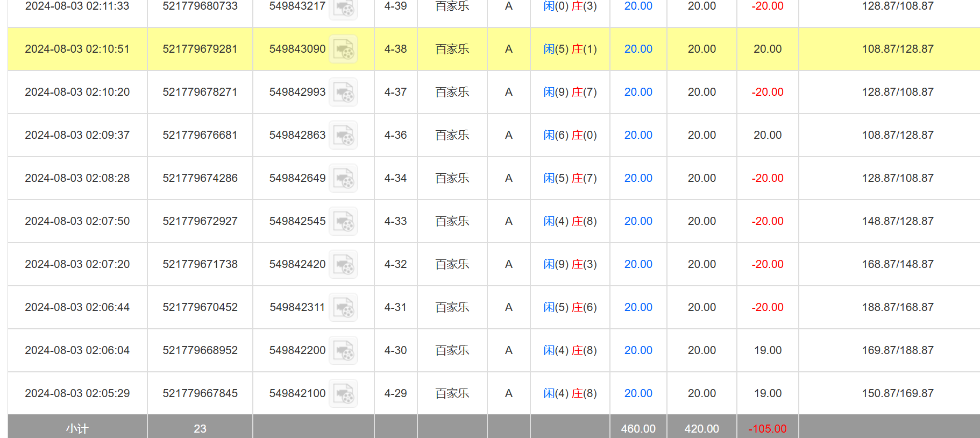
Task: Click the result 闲(5) 庄(7) in row 4-34
Action: [570, 178]
